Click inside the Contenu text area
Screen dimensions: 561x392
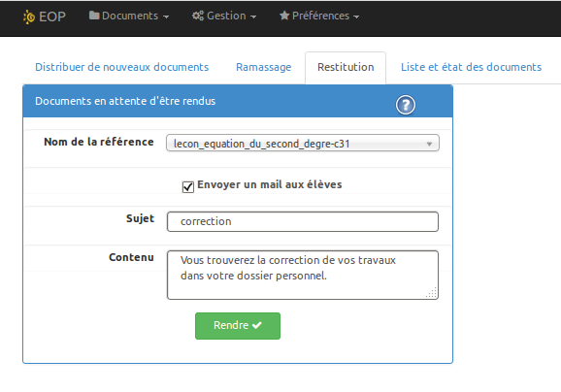(303, 275)
